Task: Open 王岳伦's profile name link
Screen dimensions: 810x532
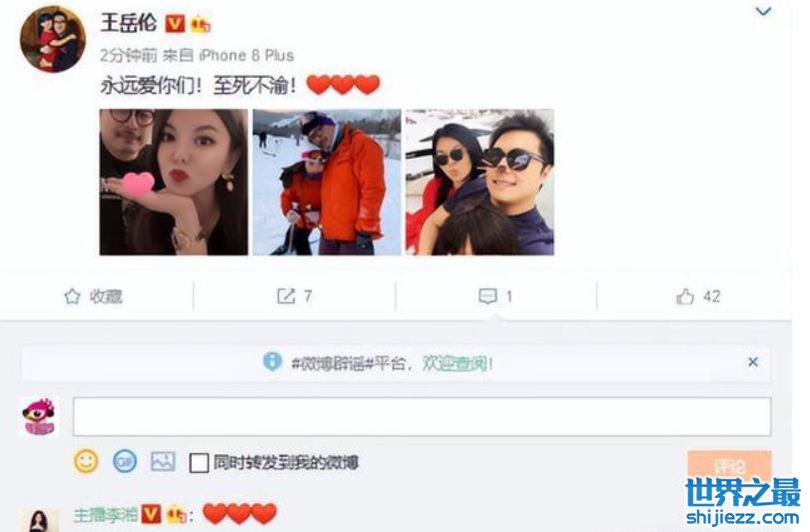Action: click(129, 23)
